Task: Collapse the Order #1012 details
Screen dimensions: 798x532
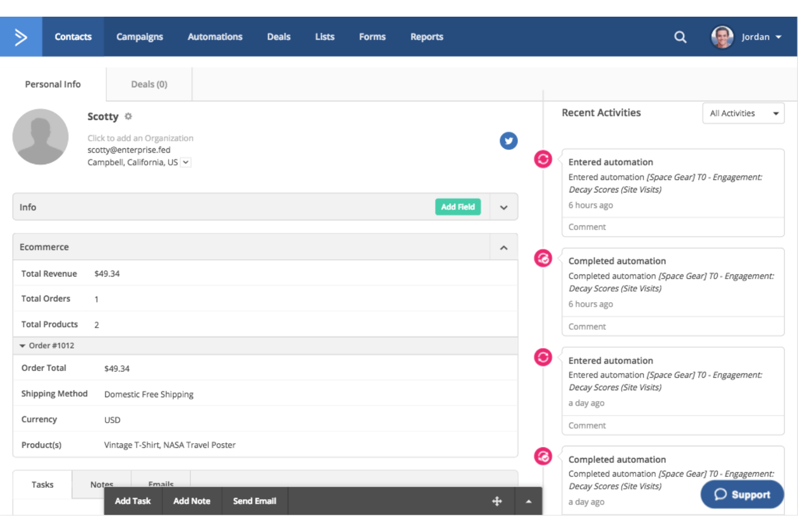Action: (22, 346)
